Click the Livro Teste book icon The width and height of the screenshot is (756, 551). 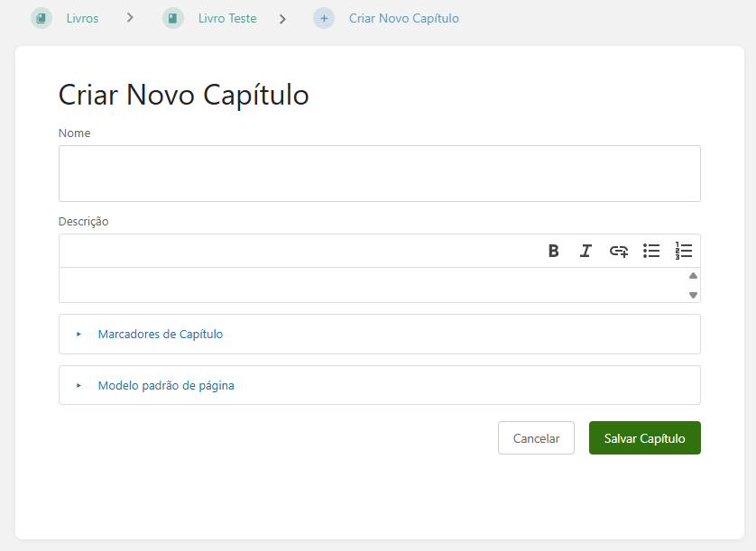(x=173, y=18)
